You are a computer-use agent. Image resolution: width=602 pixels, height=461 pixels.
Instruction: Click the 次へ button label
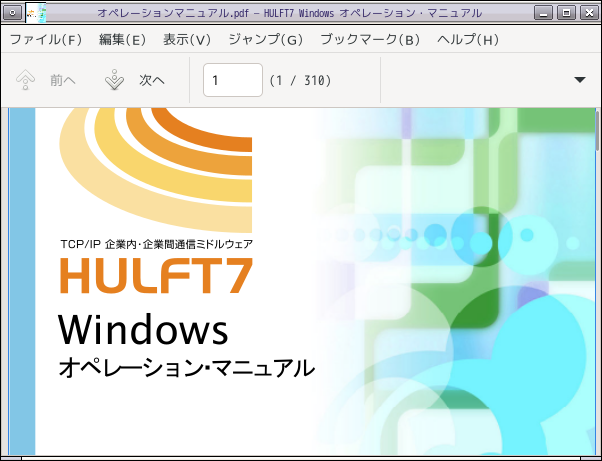[152, 80]
